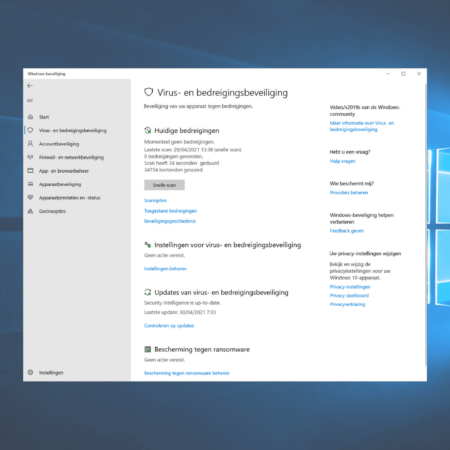The image size is (450, 450).
Task: Click the Firewall network icon
Action: [30, 157]
